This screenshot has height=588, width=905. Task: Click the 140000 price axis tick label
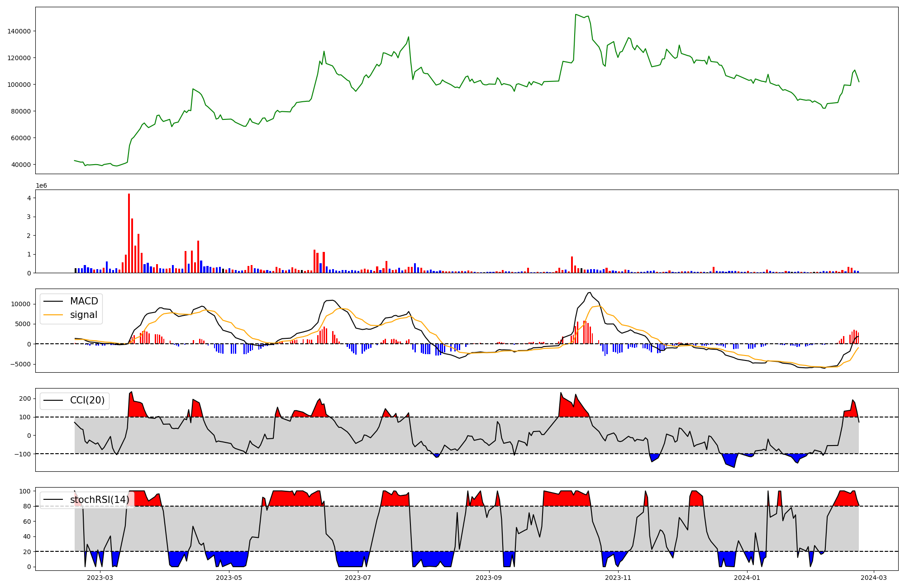click(x=19, y=31)
